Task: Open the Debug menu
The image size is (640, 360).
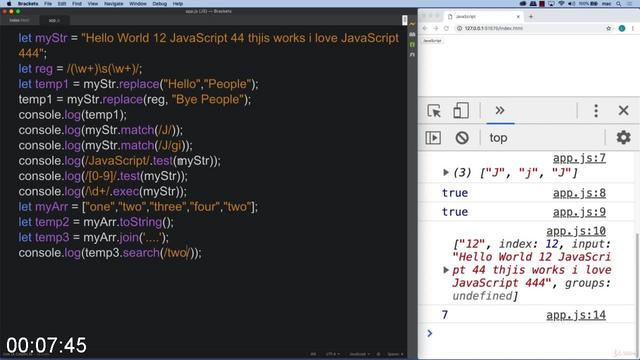Action: coord(159,4)
